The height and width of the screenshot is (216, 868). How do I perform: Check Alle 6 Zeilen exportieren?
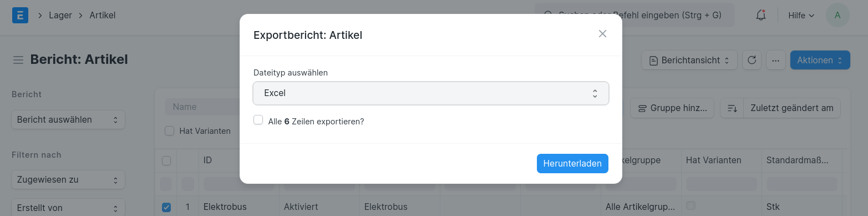(258, 120)
